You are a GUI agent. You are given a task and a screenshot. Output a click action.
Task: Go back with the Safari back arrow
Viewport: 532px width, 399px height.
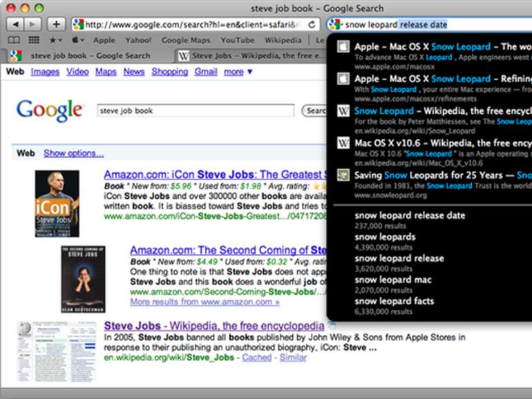tap(15, 24)
